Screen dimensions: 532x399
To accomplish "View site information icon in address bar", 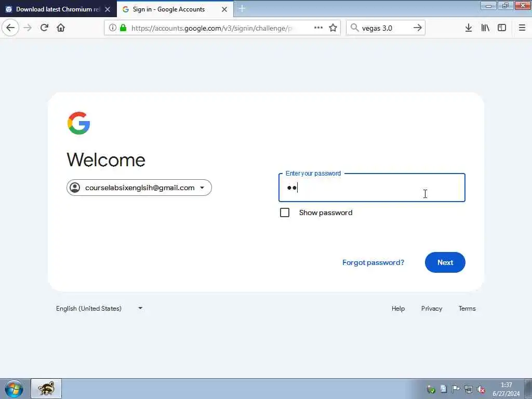I will (113, 28).
